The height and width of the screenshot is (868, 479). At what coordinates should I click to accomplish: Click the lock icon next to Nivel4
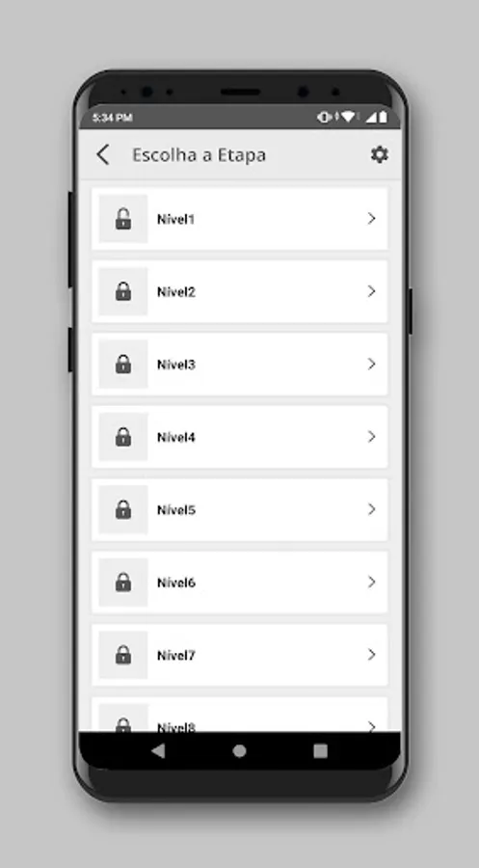(x=123, y=437)
